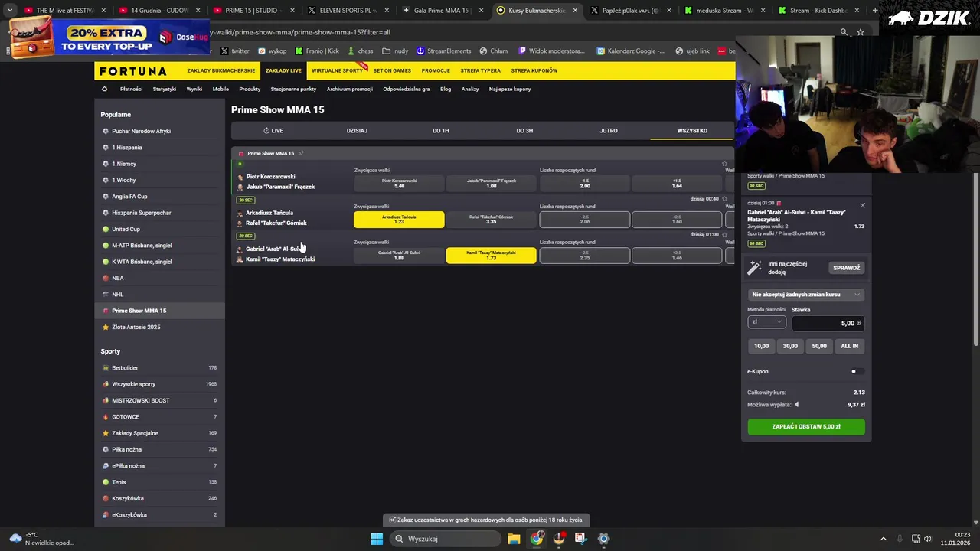Viewport: 980px width, 551px height.
Task: Set stake with the 10,00 button
Action: tap(761, 346)
